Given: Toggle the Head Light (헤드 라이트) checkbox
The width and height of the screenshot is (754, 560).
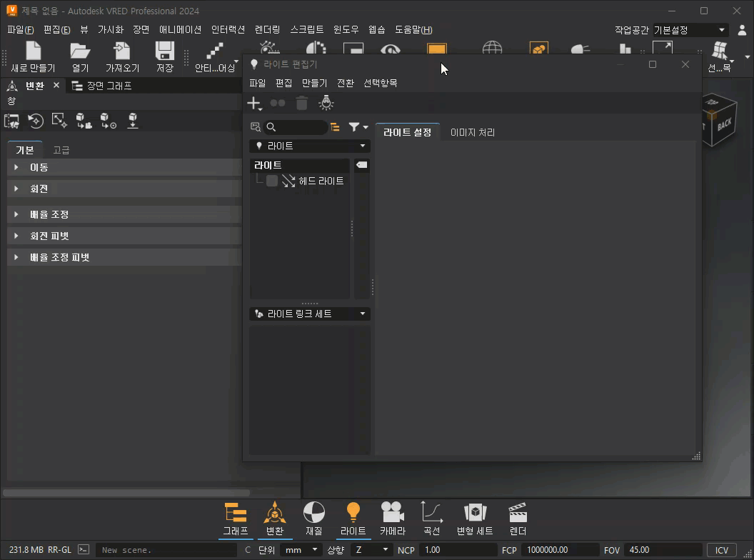Looking at the screenshot, I should [272, 181].
